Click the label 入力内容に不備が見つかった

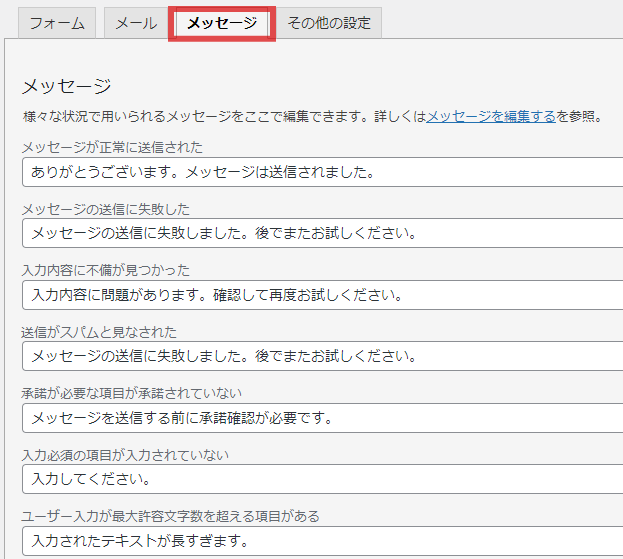coord(106,271)
